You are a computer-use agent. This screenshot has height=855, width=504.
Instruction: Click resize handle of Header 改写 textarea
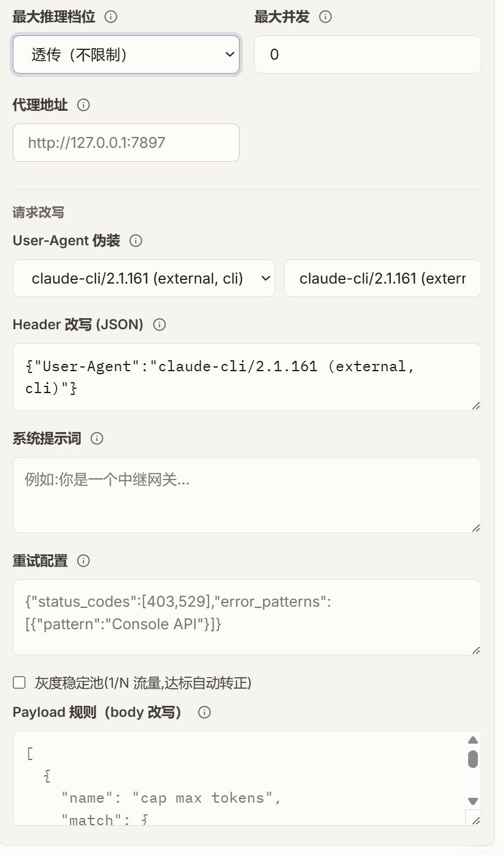pos(475,405)
